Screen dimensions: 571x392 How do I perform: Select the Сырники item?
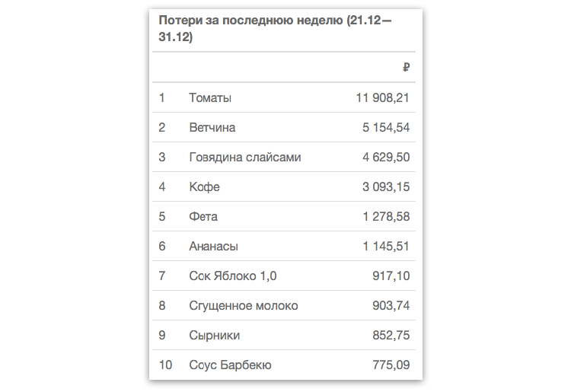(215, 336)
